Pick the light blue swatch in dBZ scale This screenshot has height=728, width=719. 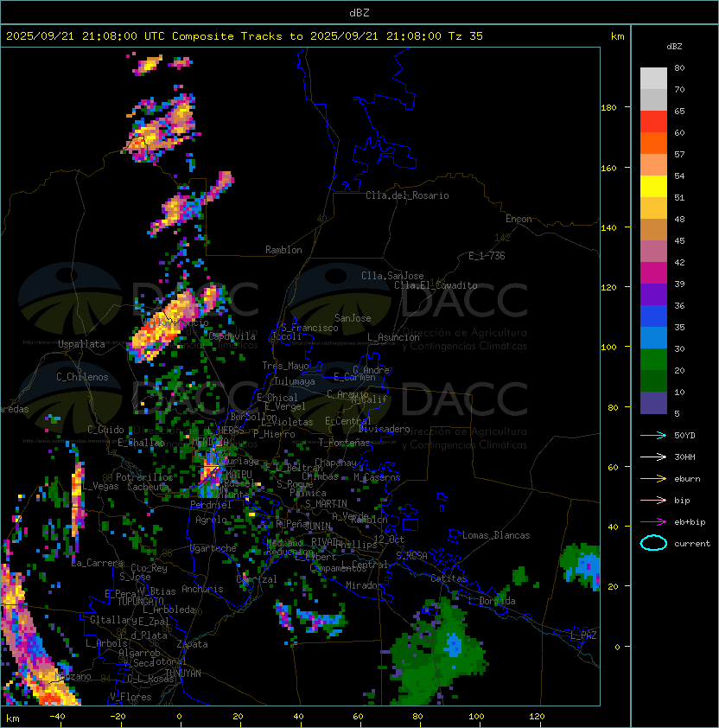(653, 338)
